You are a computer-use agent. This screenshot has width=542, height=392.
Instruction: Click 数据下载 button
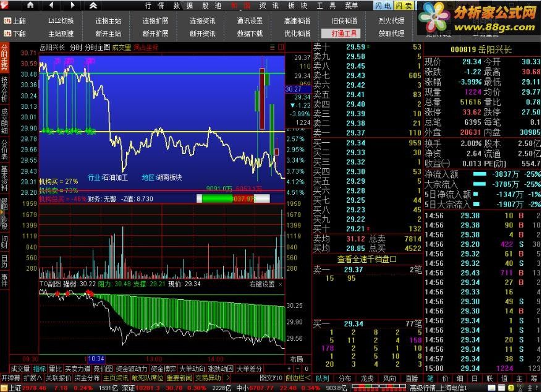tap(250, 33)
